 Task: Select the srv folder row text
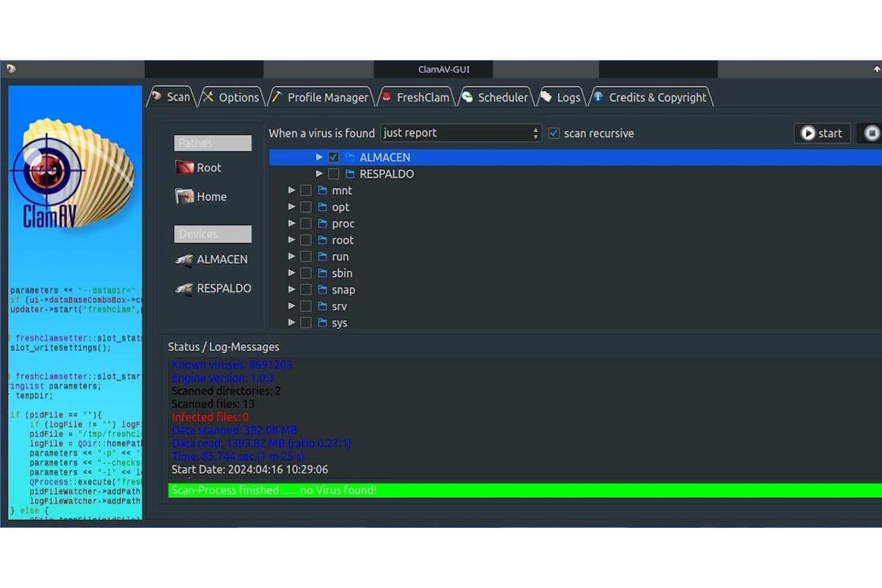tap(340, 306)
